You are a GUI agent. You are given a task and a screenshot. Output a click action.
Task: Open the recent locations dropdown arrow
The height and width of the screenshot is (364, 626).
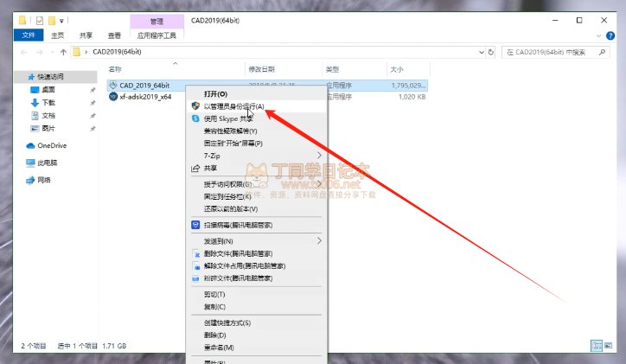tap(52, 52)
